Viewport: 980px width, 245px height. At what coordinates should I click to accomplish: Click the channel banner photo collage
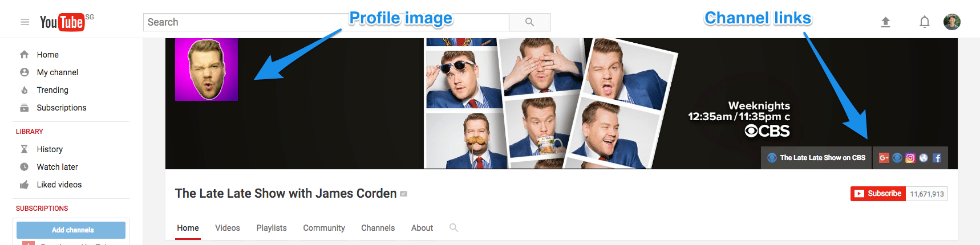point(550,104)
